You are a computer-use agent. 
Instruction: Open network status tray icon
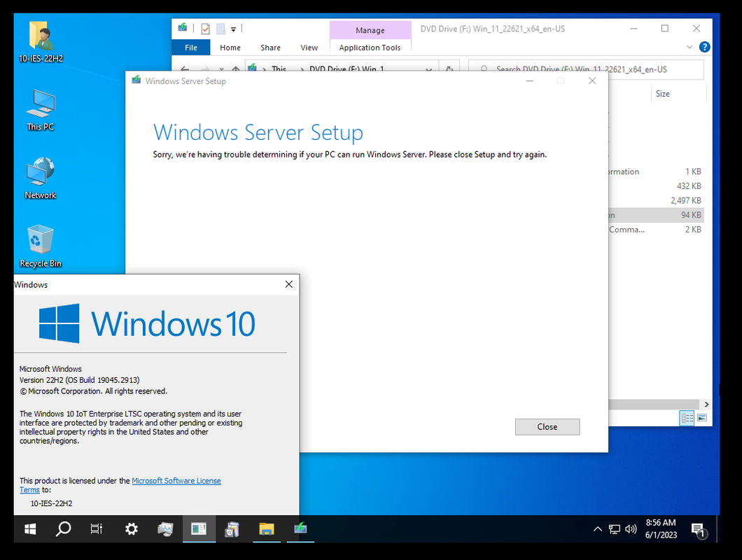click(614, 529)
